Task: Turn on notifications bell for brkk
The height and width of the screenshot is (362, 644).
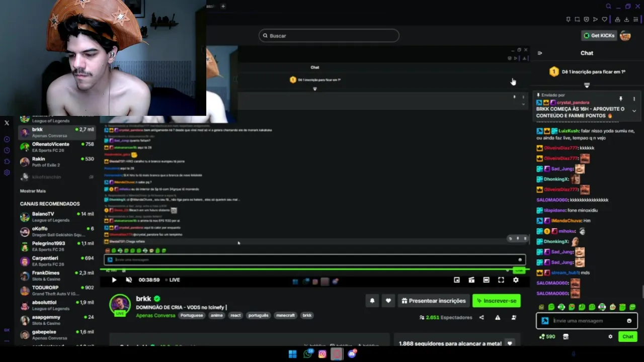Action: 372,301
